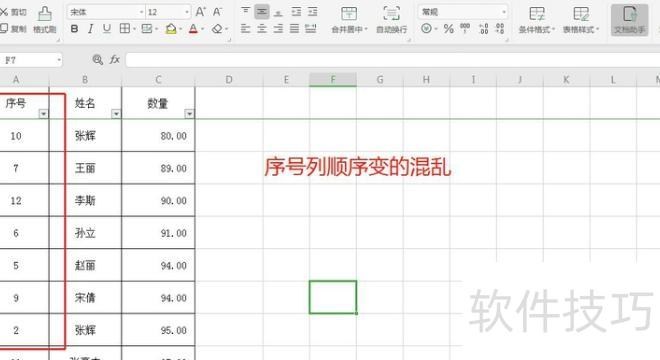Viewport: 660px width, 360px height.
Task: Select column D header
Action: point(229,79)
